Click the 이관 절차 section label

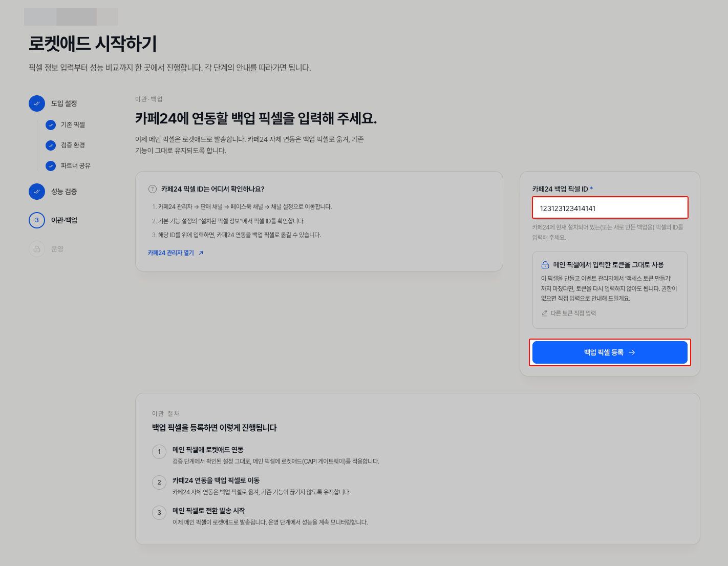click(166, 413)
